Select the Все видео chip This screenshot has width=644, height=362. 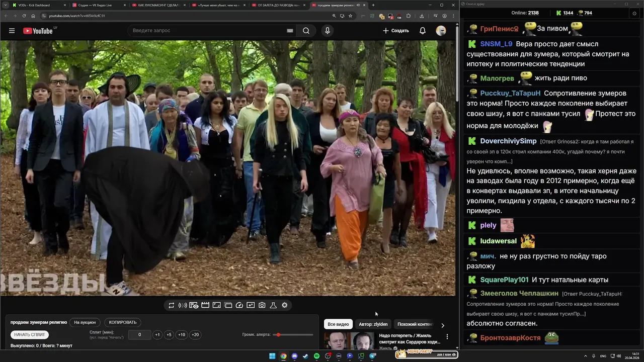pyautogui.click(x=338, y=324)
